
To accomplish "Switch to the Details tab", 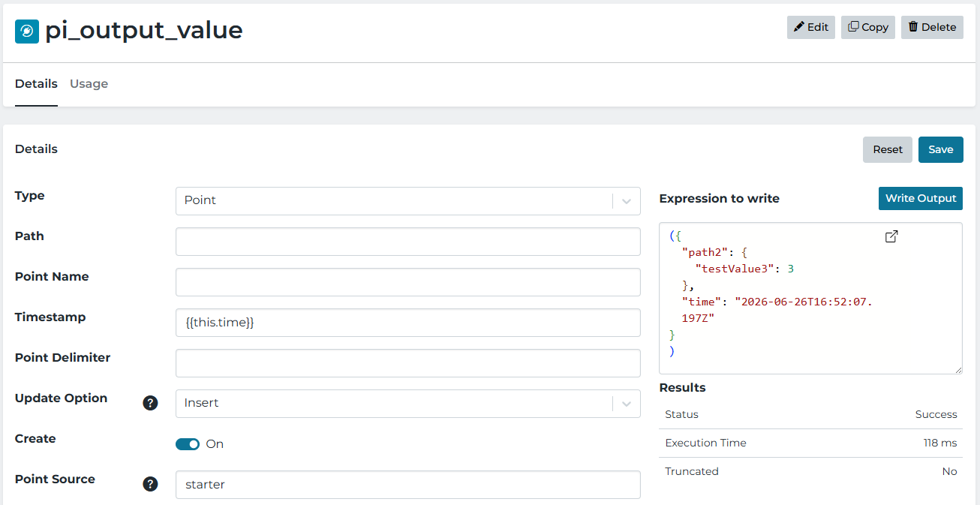I will point(36,84).
